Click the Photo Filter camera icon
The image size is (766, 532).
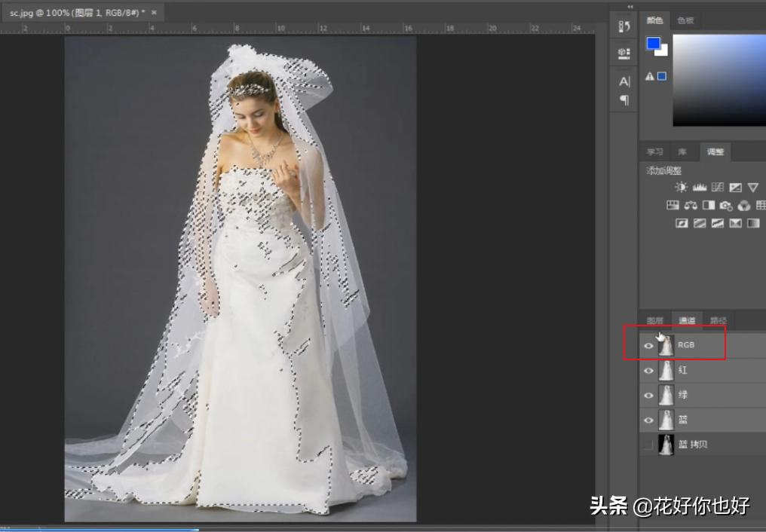[x=725, y=205]
